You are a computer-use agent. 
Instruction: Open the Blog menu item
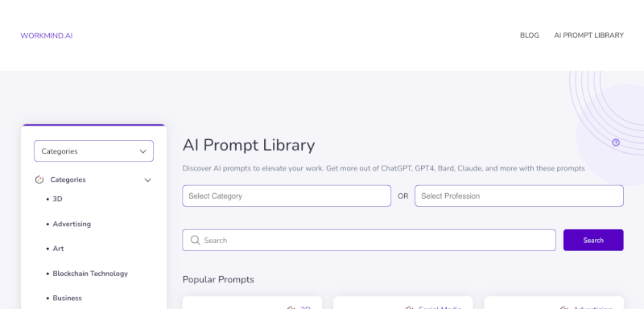point(530,35)
